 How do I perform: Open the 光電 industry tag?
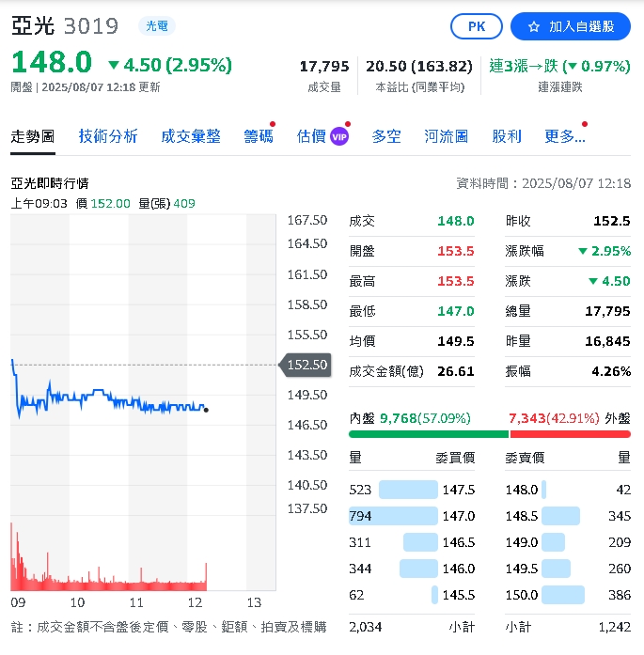tap(157, 26)
